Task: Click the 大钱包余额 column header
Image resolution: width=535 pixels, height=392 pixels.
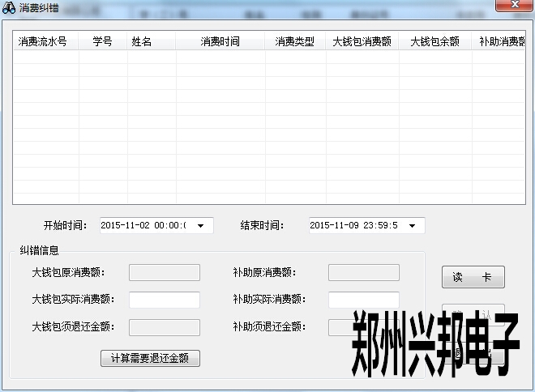Action: point(435,41)
